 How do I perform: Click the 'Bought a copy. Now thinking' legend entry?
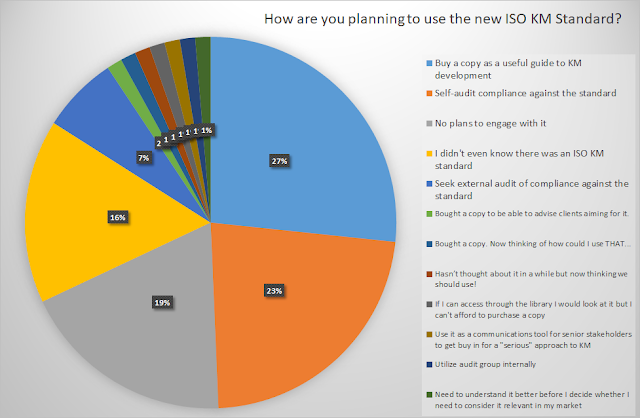click(x=531, y=246)
